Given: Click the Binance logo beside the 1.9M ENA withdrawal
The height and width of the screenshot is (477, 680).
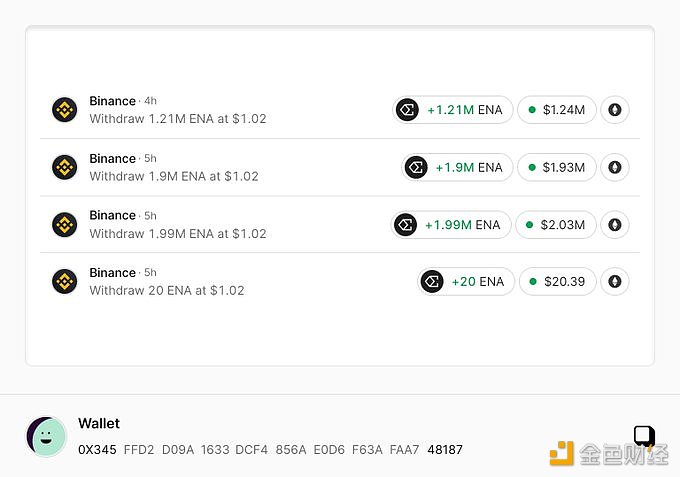Looking at the screenshot, I should 65,167.
